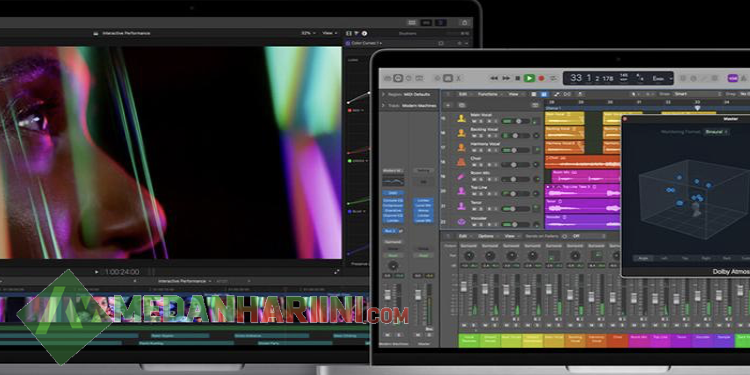Click the green Play button in Logic
The height and width of the screenshot is (375, 750).
(529, 78)
